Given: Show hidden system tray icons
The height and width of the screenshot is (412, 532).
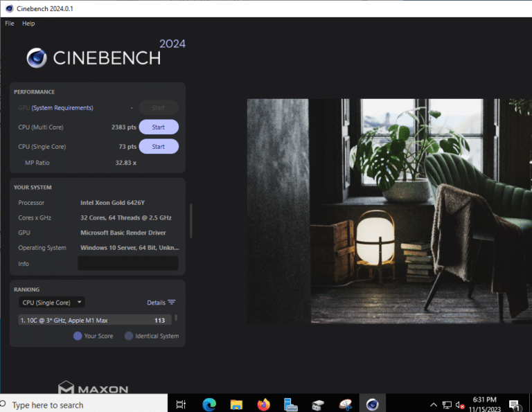Looking at the screenshot, I should (x=434, y=404).
